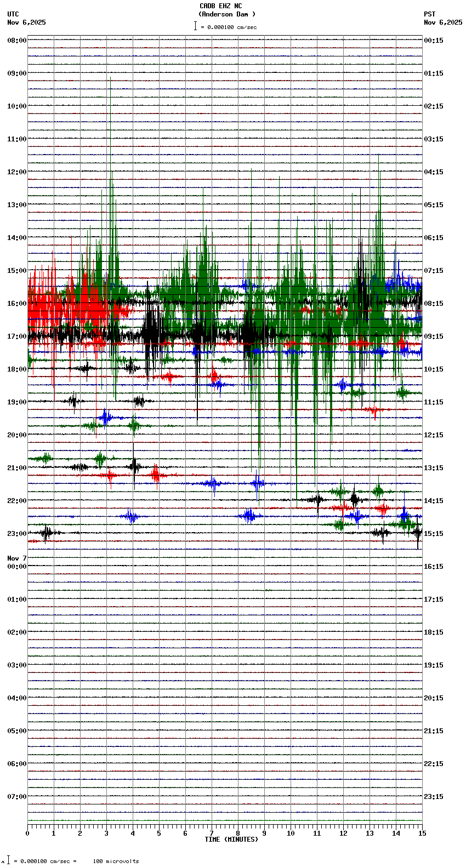Click the '10:00' UTC time label
The image size is (466, 868).
17,106
